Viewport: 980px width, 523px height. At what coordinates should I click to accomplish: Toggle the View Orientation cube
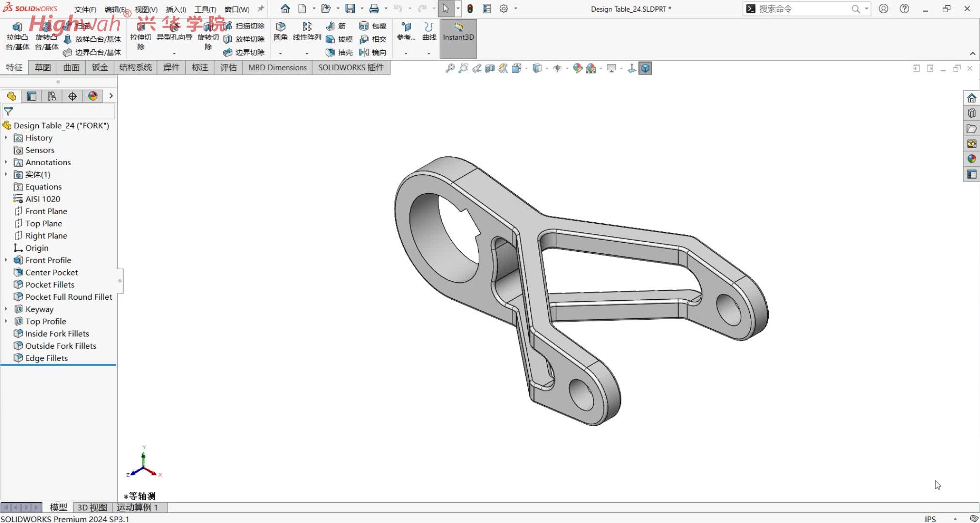click(645, 68)
